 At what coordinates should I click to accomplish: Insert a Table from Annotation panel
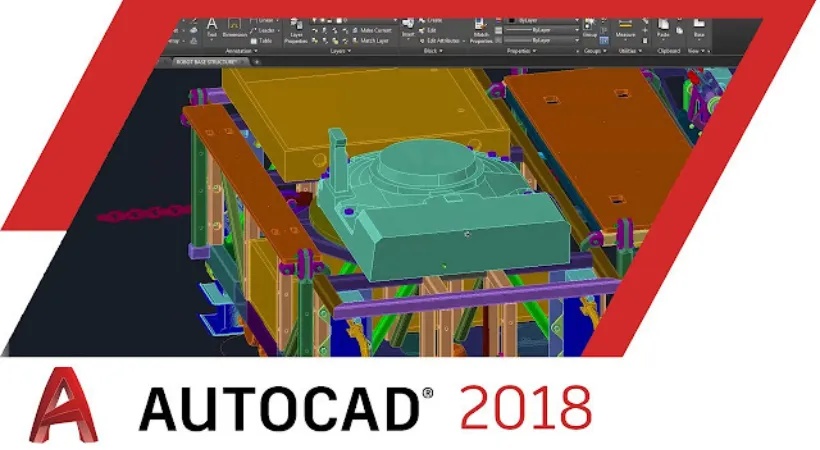[x=261, y=41]
